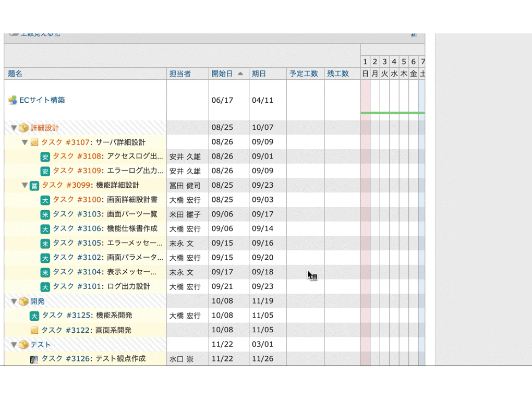Screen dimensions: 532x399
Task: Collapse task #3099 subtree
Action: [25, 186]
